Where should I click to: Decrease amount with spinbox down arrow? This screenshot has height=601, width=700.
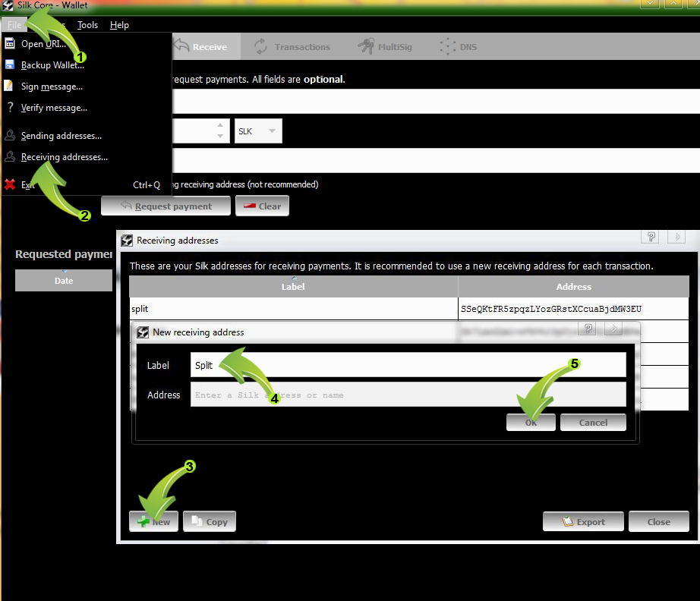pyautogui.click(x=220, y=136)
